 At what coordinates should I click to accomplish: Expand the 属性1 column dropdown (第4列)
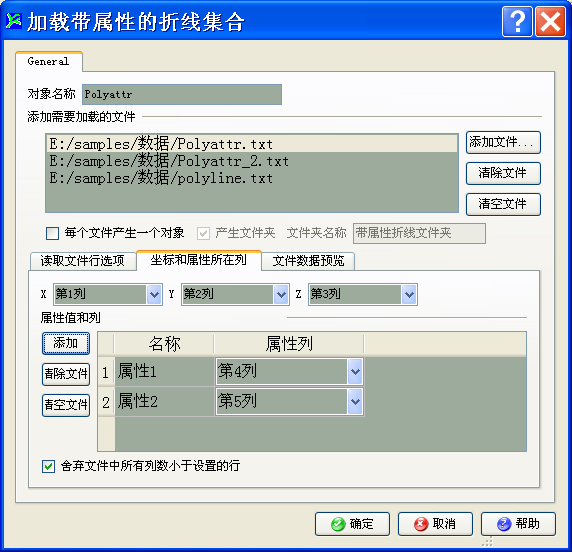355,372
